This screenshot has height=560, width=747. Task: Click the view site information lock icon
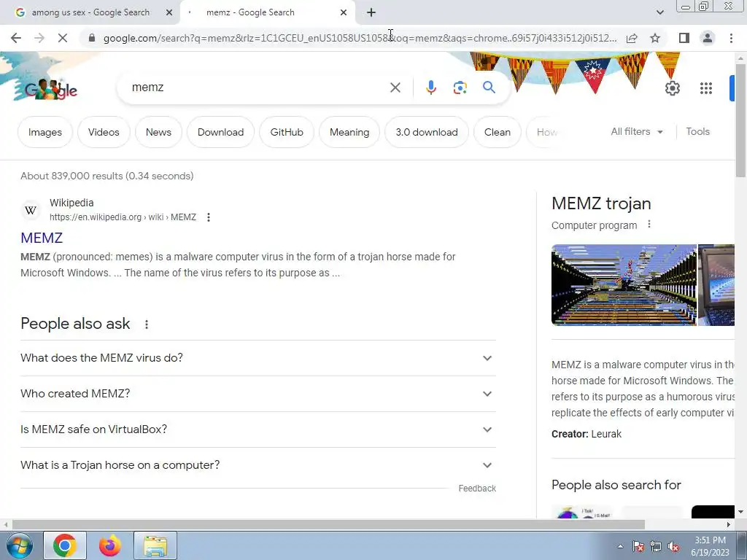92,38
